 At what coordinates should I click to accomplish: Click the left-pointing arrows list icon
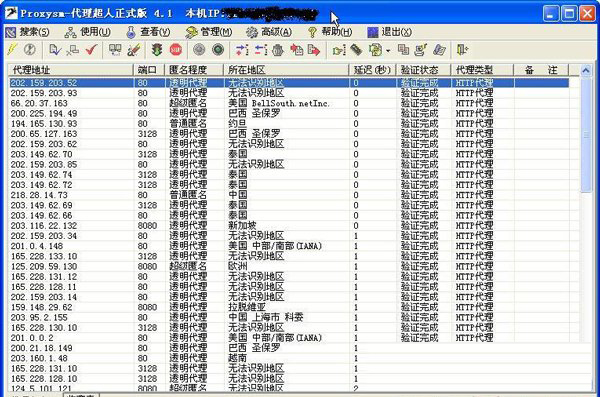pyautogui.click(x=261, y=50)
